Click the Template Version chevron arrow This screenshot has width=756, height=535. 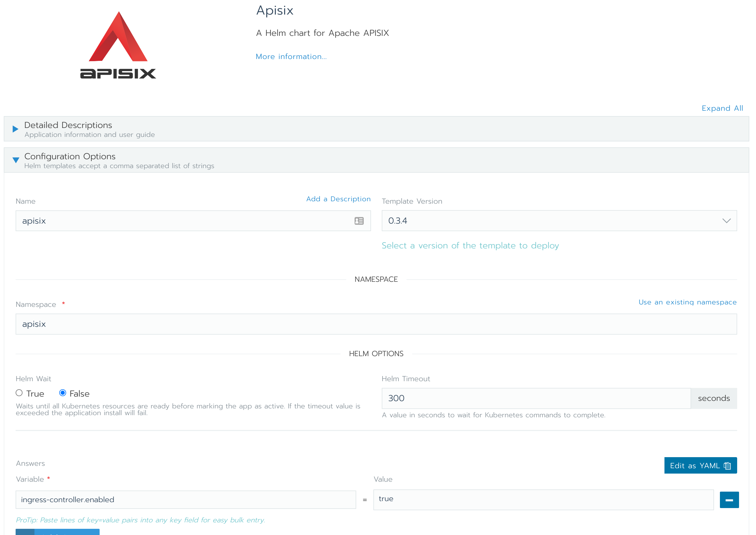[726, 221]
